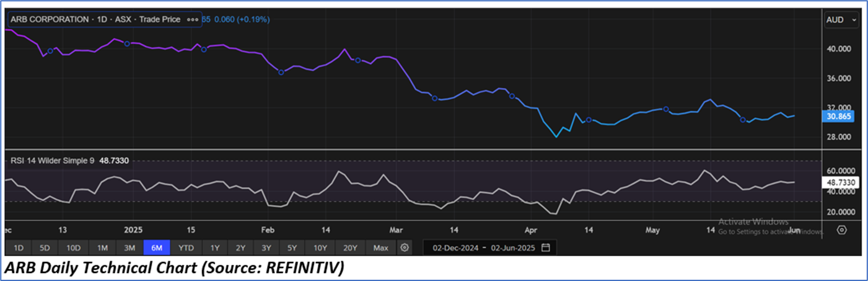The height and width of the screenshot is (281, 868).
Task: Switch the chart range to 1D
Action: (19, 248)
